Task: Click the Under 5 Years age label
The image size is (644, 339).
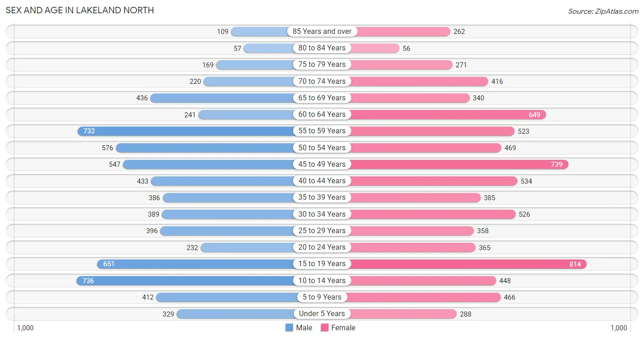Action: tap(322, 313)
